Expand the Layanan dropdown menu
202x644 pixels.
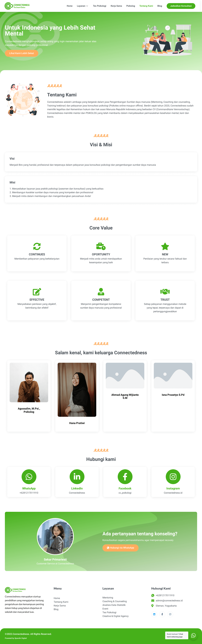[x=82, y=6]
